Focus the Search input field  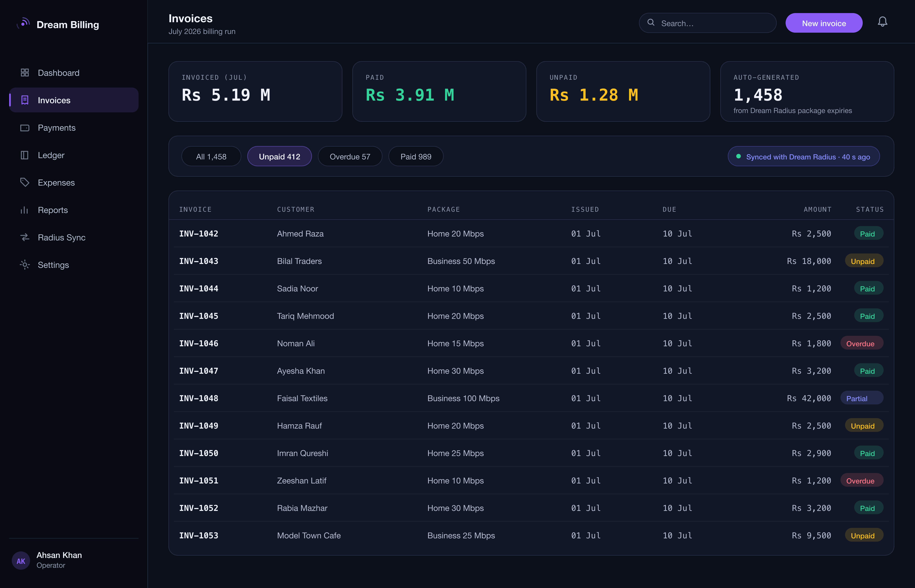[707, 23]
